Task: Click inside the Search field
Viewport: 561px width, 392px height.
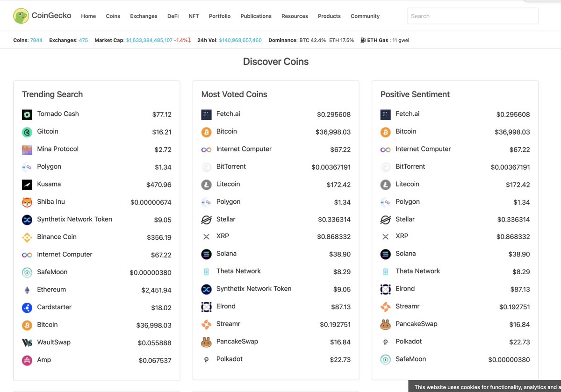Action: tap(472, 16)
